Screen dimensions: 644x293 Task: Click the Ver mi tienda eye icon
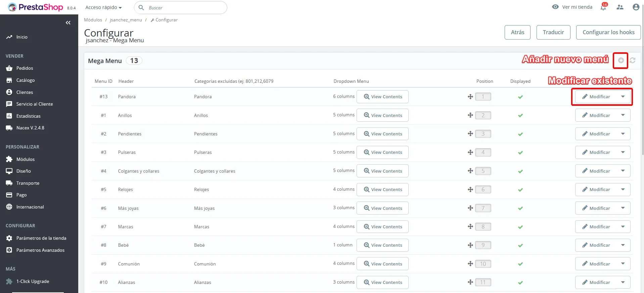[555, 7]
